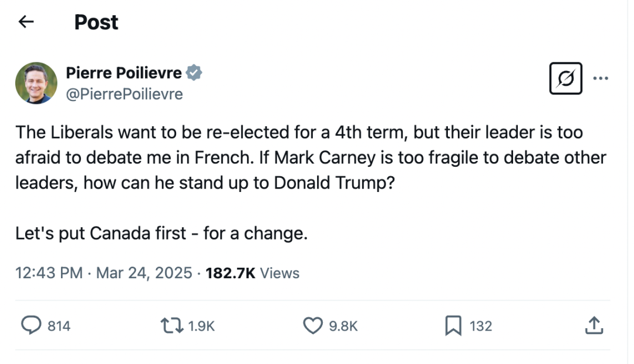The width and height of the screenshot is (634, 364).
Task: Open Pierre Poilievre's profile picture
Action: [x=36, y=83]
